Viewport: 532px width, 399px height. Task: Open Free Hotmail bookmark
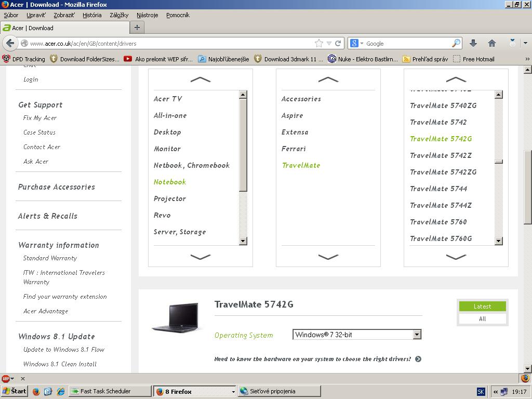(474, 59)
